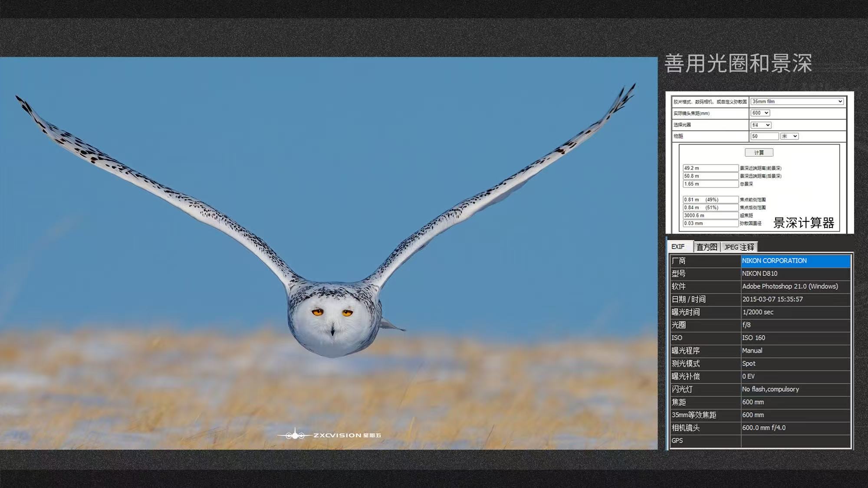The height and width of the screenshot is (488, 868).
Task: Select the No flash,compulsory value
Action: coord(796,389)
